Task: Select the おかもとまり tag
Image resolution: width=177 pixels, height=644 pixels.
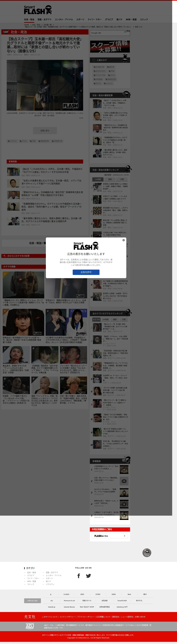Action: (x=100, y=71)
